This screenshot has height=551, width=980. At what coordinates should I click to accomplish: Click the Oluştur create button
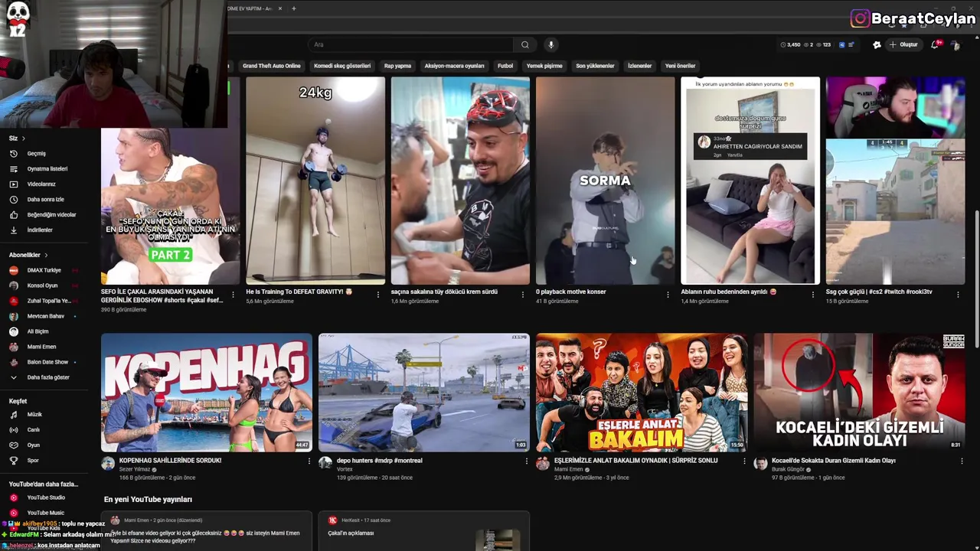903,44
